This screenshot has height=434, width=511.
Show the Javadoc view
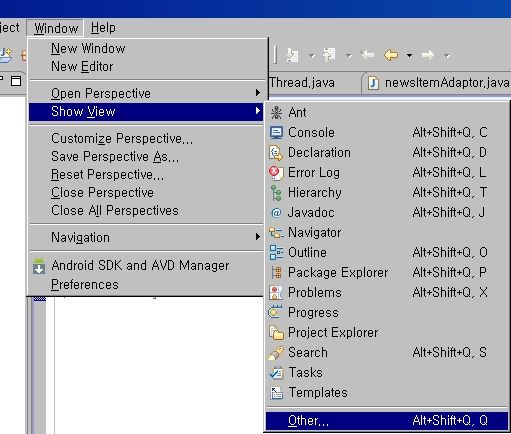(387, 212)
